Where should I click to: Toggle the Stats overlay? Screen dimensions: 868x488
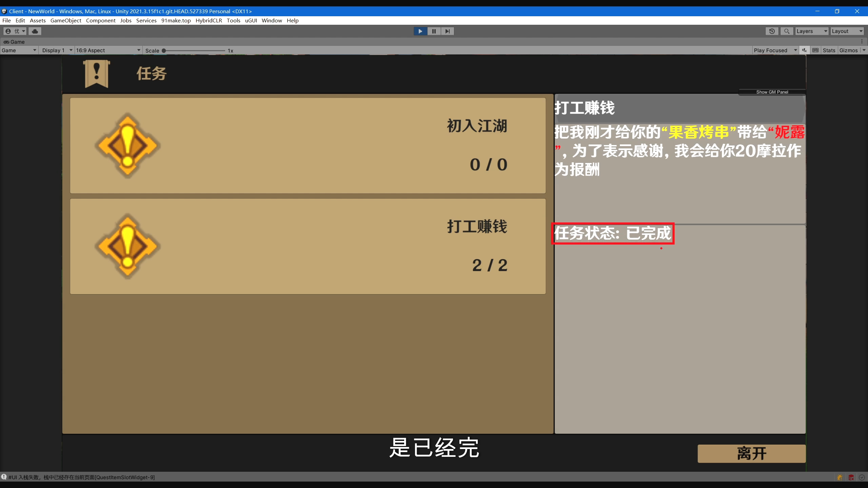tap(829, 50)
